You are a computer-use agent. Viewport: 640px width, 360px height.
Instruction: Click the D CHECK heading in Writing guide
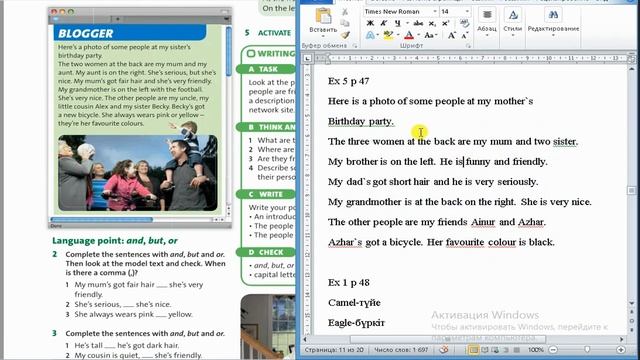(266, 252)
